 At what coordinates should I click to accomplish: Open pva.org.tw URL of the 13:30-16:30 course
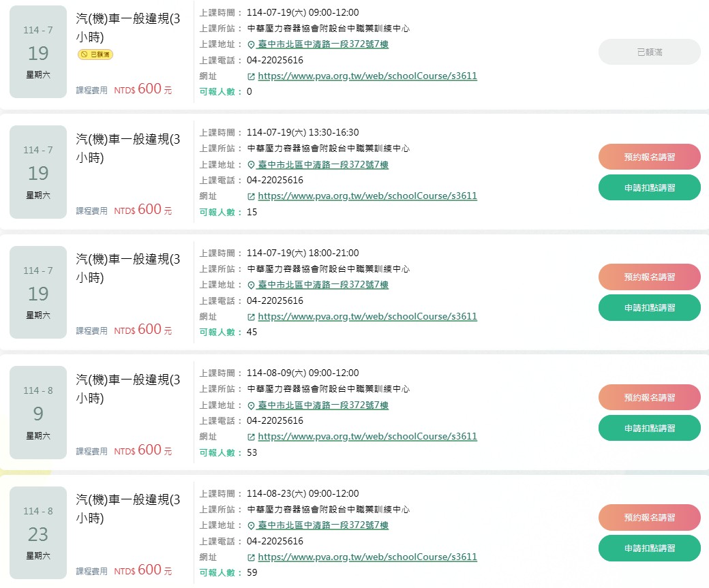(367, 196)
